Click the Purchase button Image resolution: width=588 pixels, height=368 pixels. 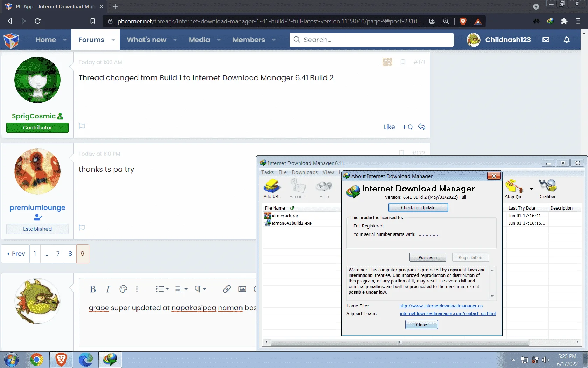click(428, 257)
